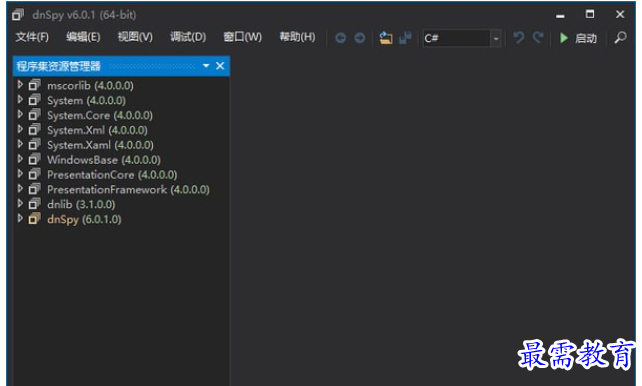
Task: Open the 调试(D) menu
Action: [188, 37]
